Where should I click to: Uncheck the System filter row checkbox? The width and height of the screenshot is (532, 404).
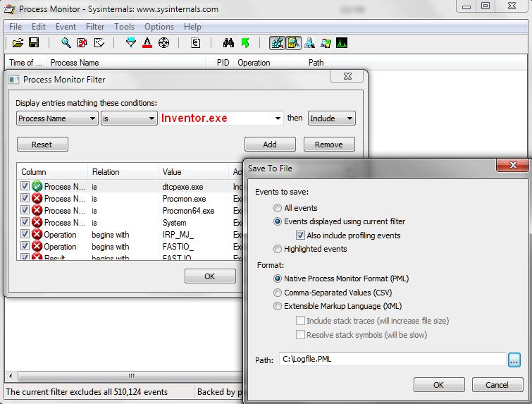pyautogui.click(x=25, y=221)
